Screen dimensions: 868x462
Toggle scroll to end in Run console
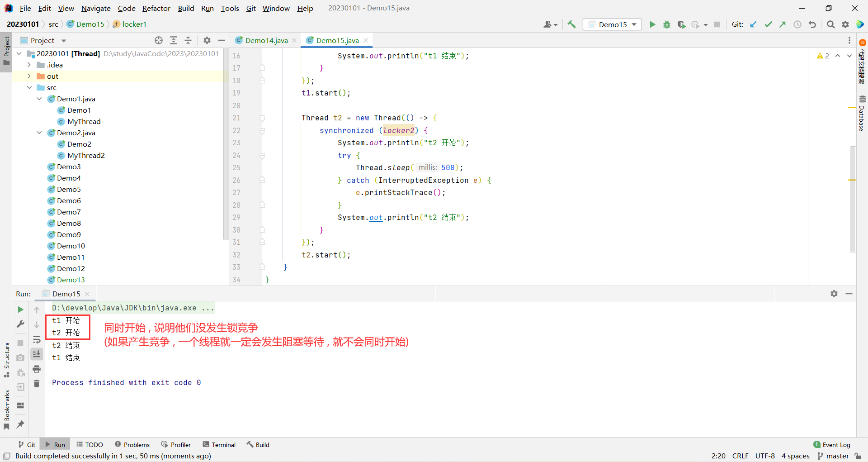click(37, 354)
